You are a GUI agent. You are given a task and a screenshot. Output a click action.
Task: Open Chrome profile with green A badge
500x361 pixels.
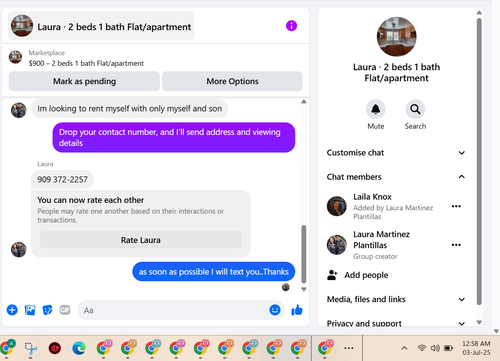pos(7,347)
